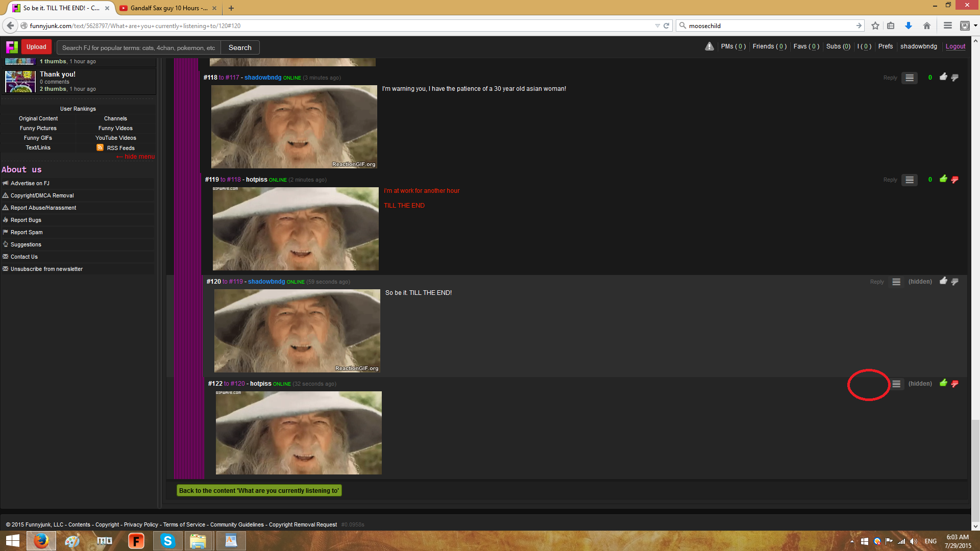The height and width of the screenshot is (551, 980).
Task: Click the FJ search input field
Action: pos(138,47)
